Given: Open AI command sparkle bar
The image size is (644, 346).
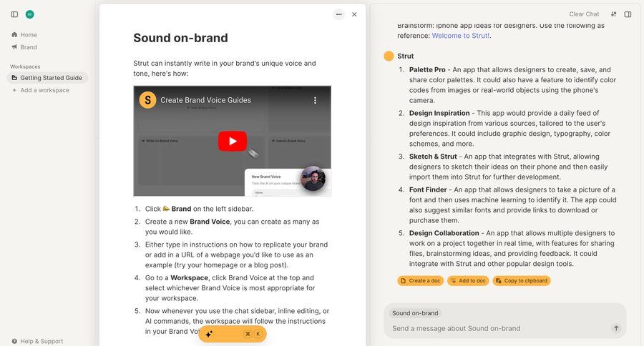Looking at the screenshot, I should coord(233,334).
